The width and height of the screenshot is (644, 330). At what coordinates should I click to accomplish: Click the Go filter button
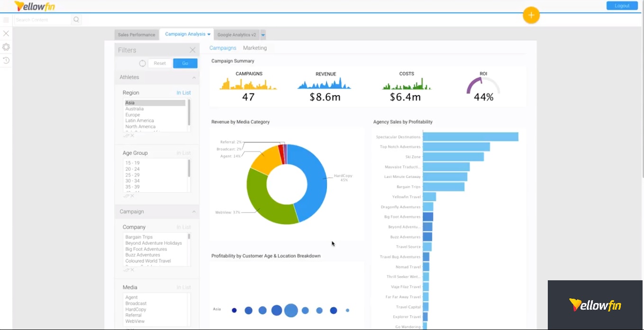185,63
